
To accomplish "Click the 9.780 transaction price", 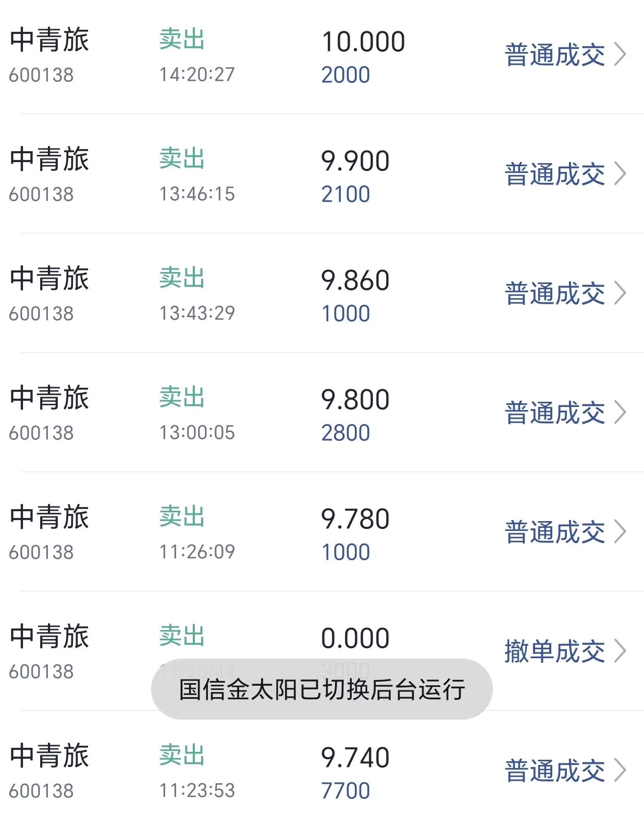I will (x=355, y=519).
